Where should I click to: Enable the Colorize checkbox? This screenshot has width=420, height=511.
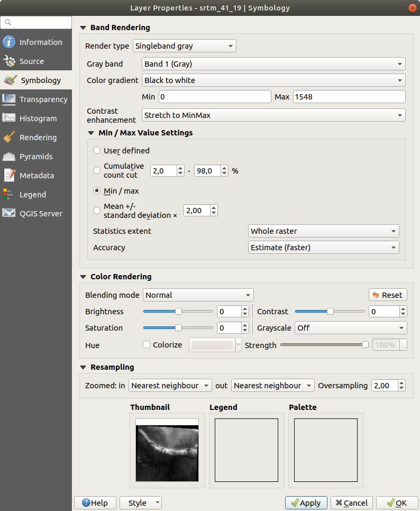pyautogui.click(x=147, y=345)
